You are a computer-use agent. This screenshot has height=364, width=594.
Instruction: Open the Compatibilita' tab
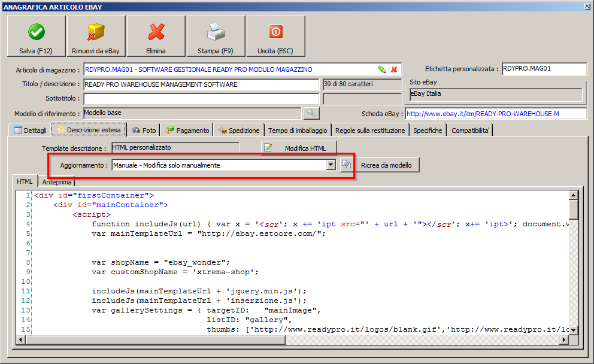click(x=470, y=130)
